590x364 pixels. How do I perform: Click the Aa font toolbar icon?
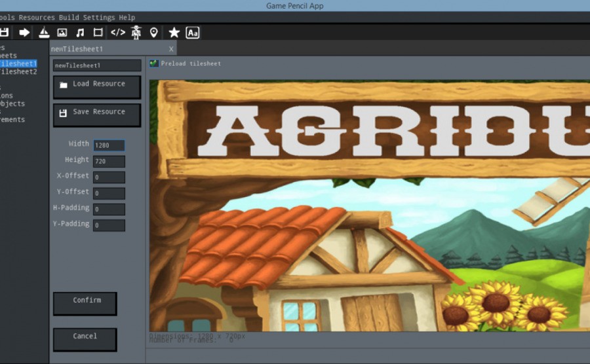point(193,33)
